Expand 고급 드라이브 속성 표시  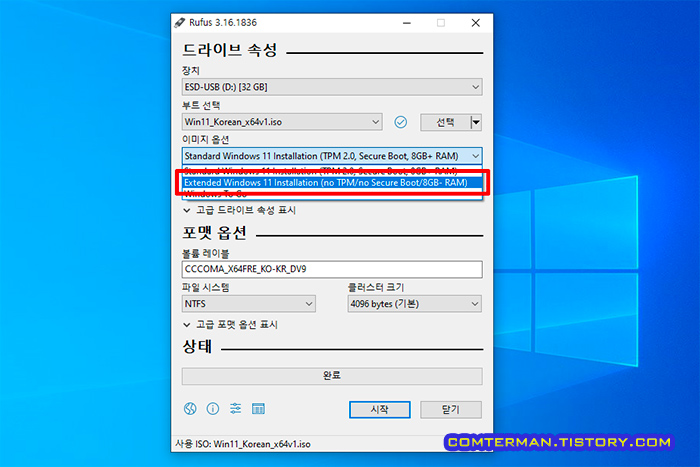tap(239, 210)
